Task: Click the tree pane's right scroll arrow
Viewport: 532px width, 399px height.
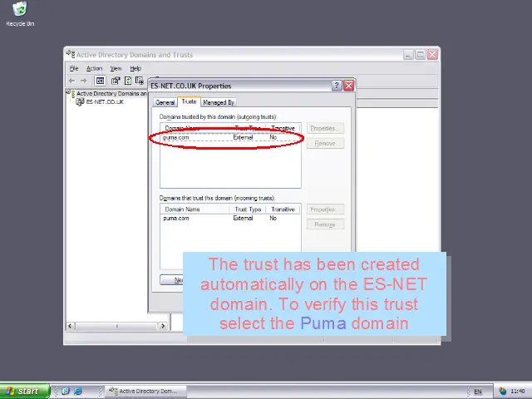Action: (163, 326)
